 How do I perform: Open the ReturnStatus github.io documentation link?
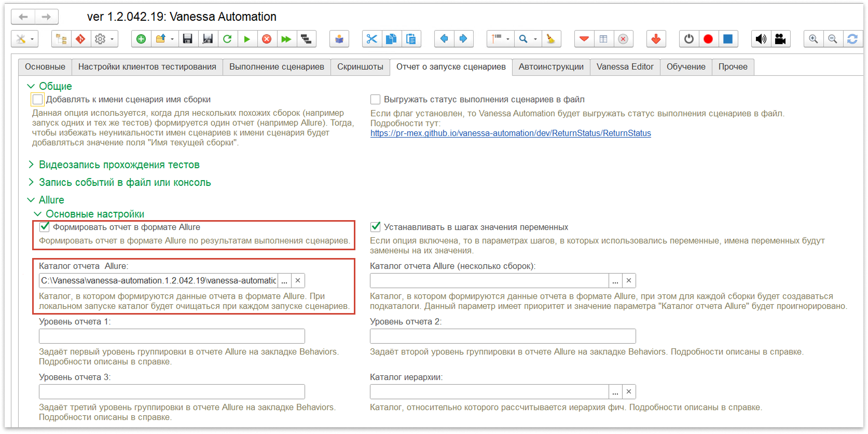tap(511, 133)
